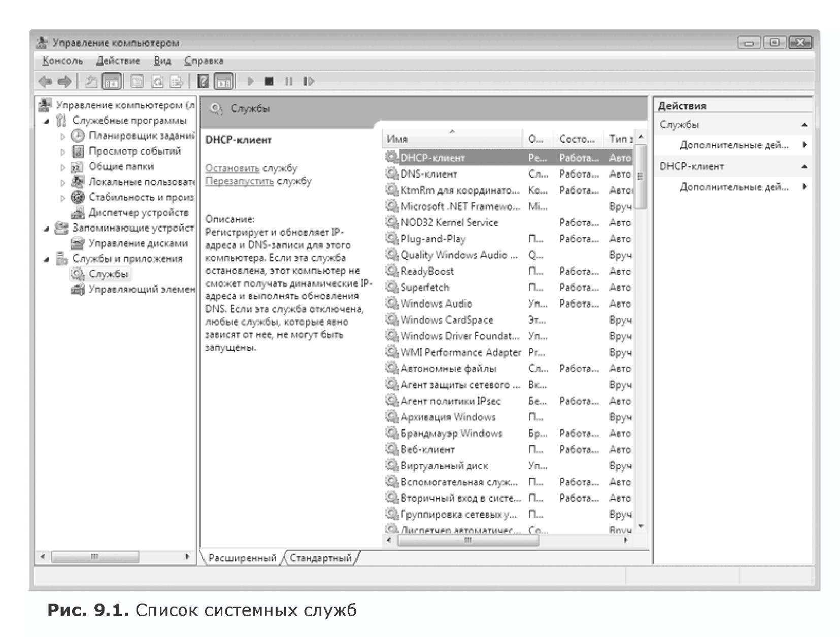Open Help via the question mark icon

tap(203, 81)
